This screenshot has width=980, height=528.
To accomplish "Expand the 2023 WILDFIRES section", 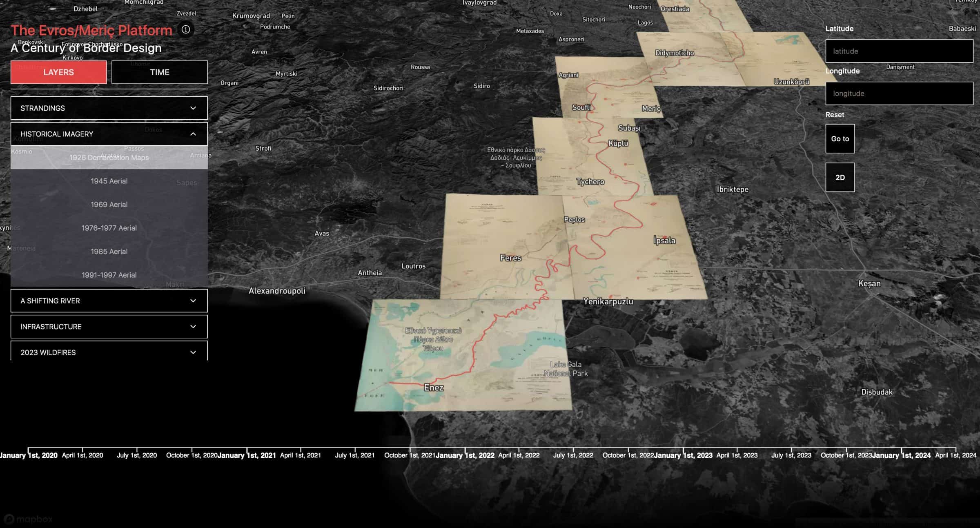I will pyautogui.click(x=109, y=352).
